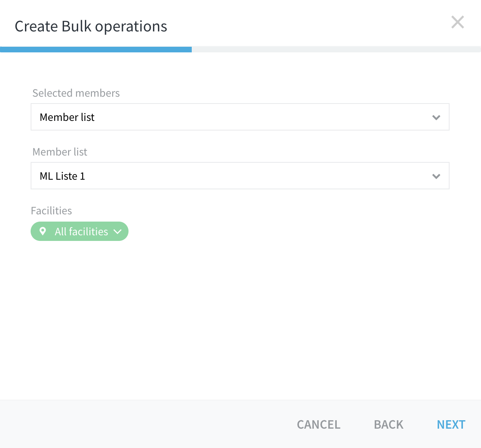Screen dimensions: 481x448
Task: Click the Selected members field label
Action: pos(76,93)
